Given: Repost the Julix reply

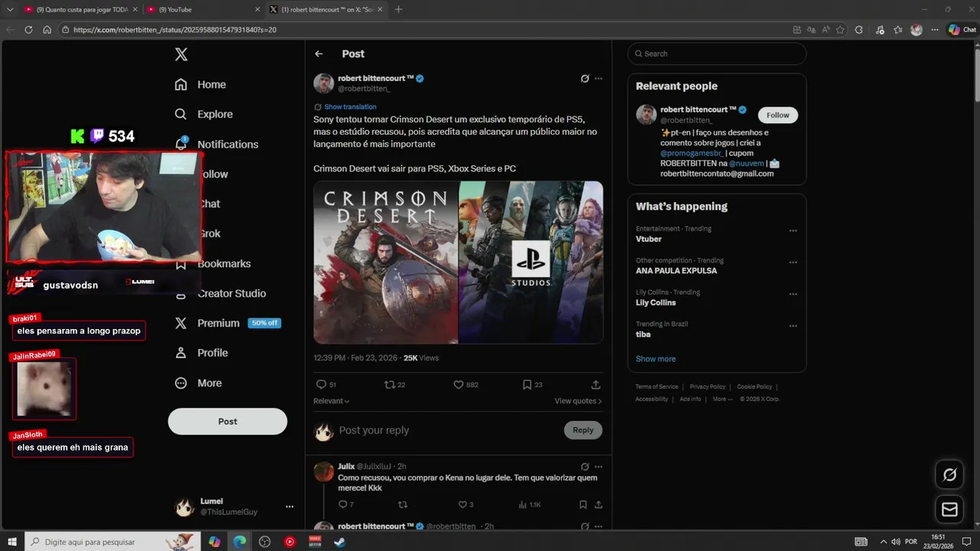Looking at the screenshot, I should coord(403,505).
